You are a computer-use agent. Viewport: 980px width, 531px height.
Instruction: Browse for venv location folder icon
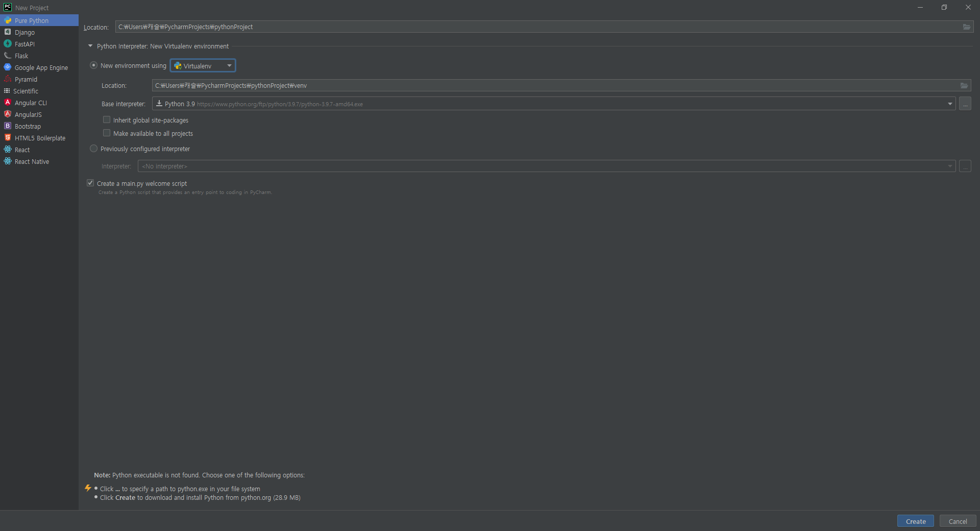(x=964, y=86)
